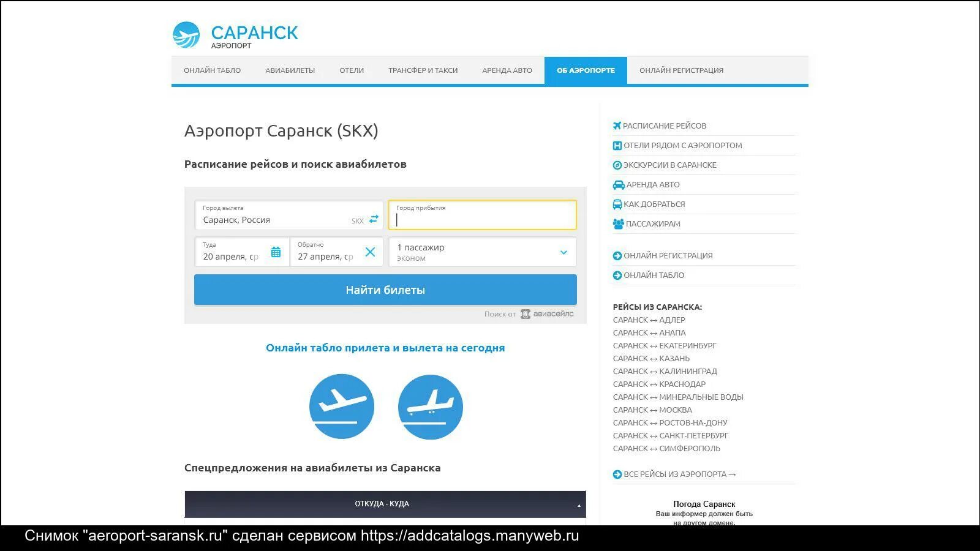This screenshot has height=551, width=980.
Task: Click compass icon beside Экскурсии в Саранске
Action: click(x=617, y=165)
